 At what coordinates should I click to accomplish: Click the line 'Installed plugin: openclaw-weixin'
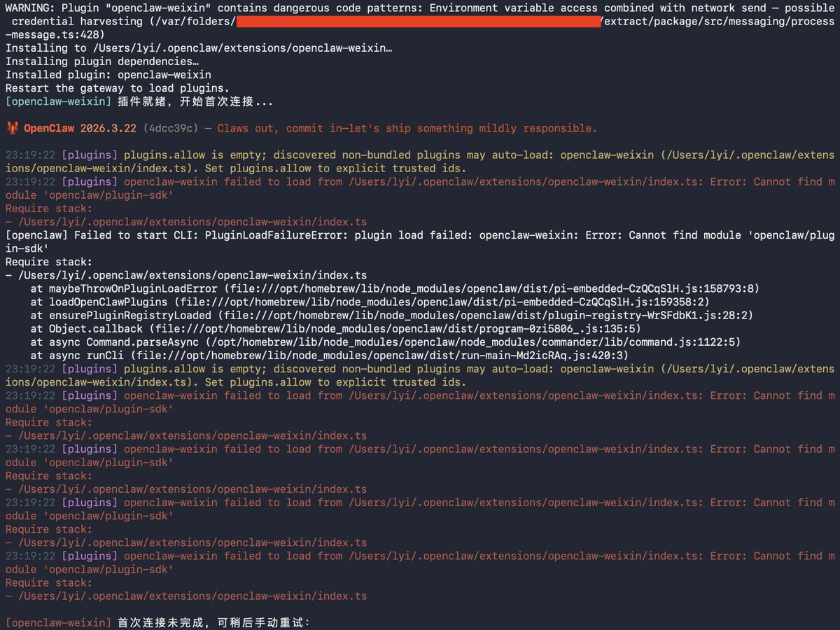(108, 75)
